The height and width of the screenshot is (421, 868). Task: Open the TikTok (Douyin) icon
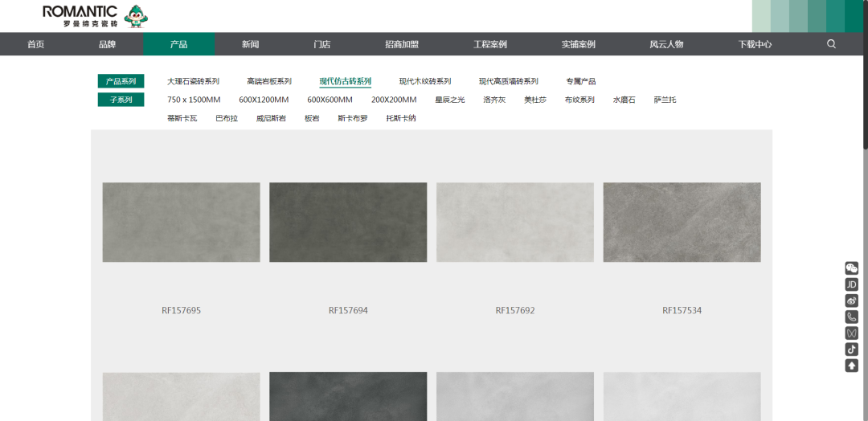[852, 349]
